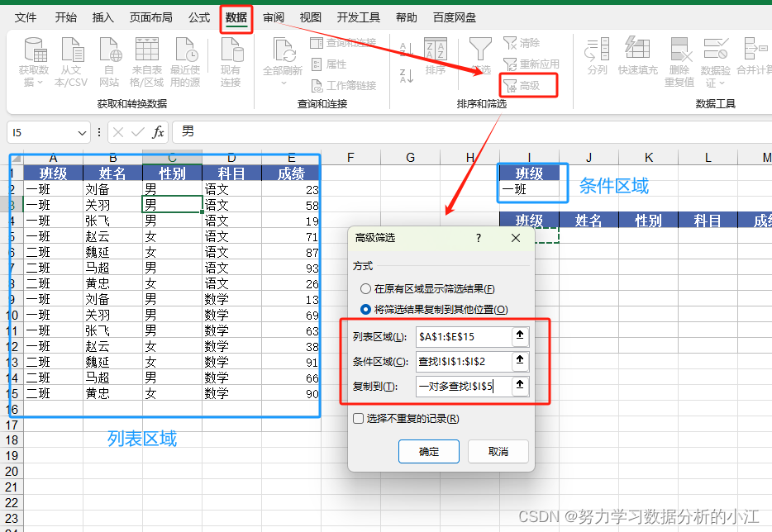Switch to the 开发工具 tab
The image size is (772, 532).
coord(359,17)
